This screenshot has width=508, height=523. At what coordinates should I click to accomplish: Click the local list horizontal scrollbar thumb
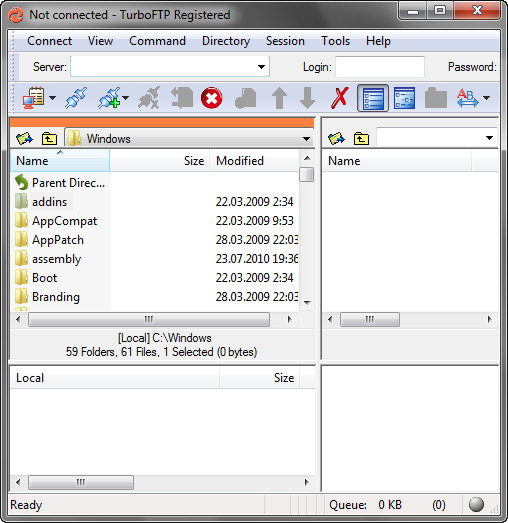tap(149, 320)
